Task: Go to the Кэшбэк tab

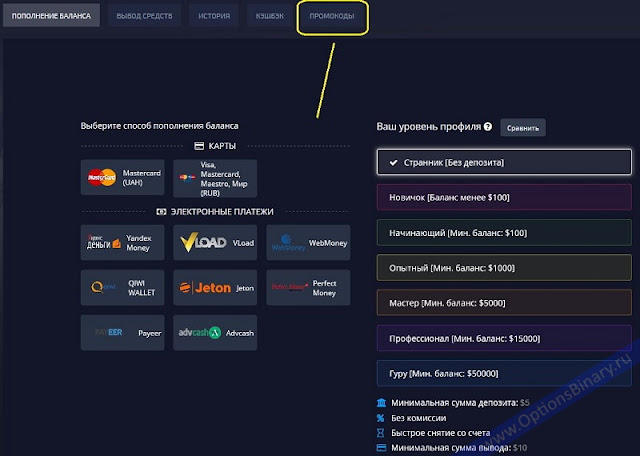Action: (x=269, y=16)
